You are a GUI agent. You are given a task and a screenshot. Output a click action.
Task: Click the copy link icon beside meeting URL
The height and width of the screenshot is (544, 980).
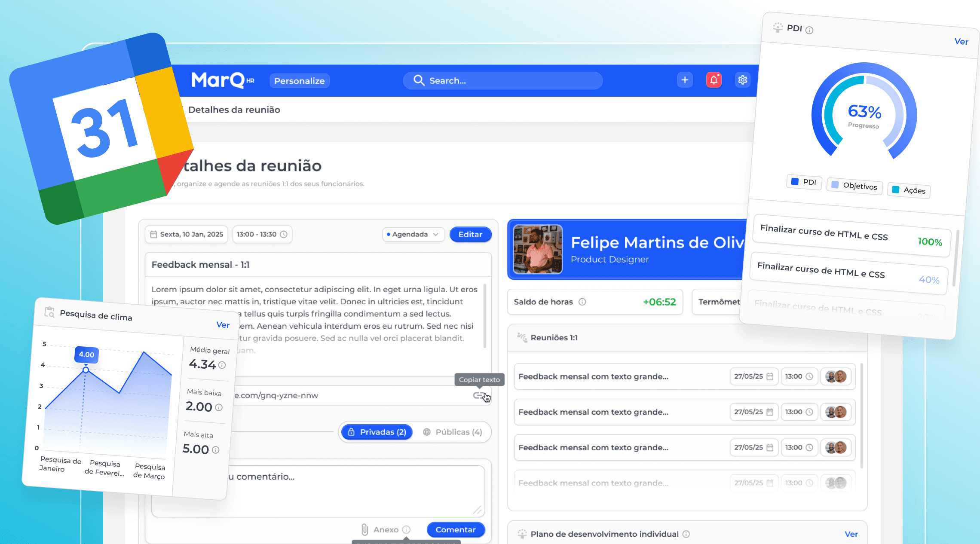pos(478,395)
